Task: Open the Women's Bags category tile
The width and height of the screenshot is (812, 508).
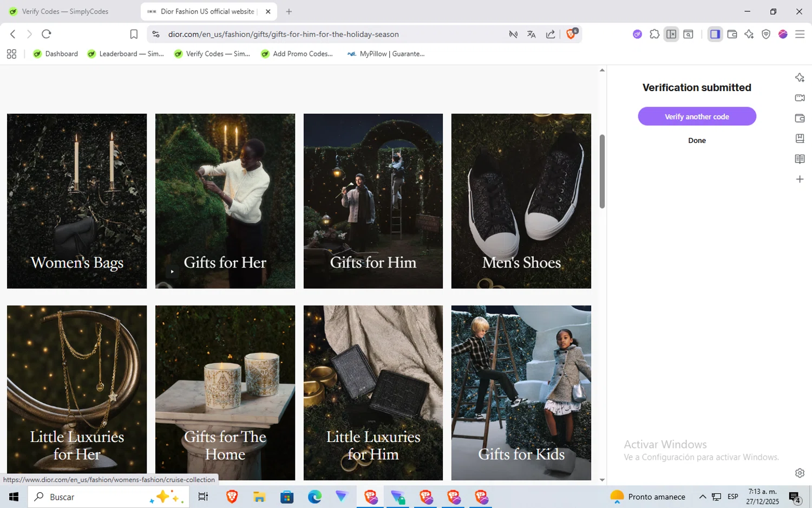Action: [x=77, y=201]
